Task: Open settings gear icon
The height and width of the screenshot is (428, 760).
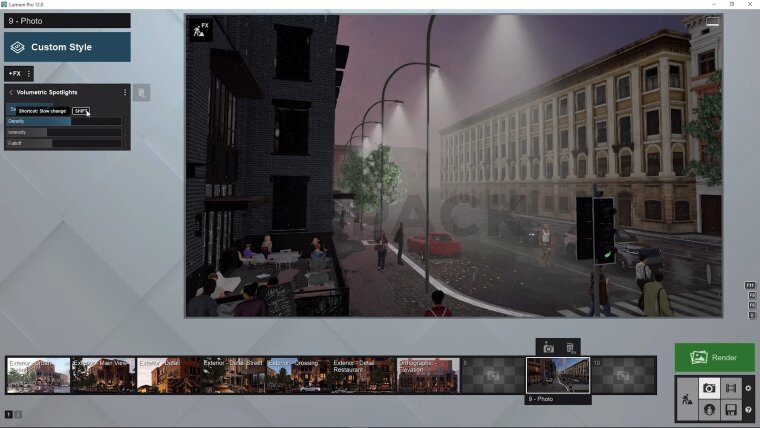Action: 748,388
